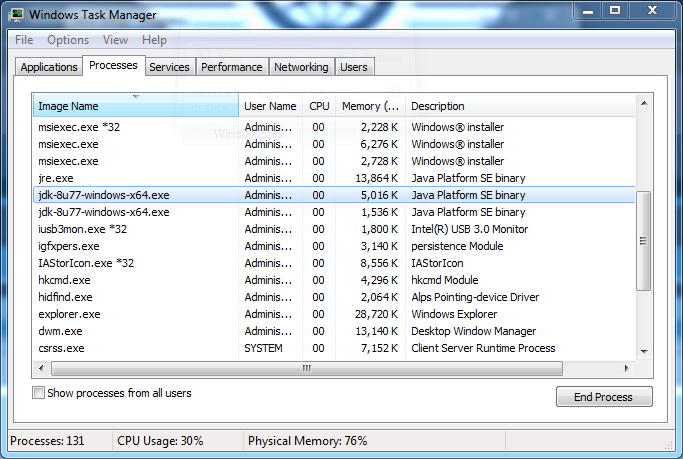The image size is (683, 459).
Task: Select the iusb3mon.exe *32 process
Action: pos(334,229)
